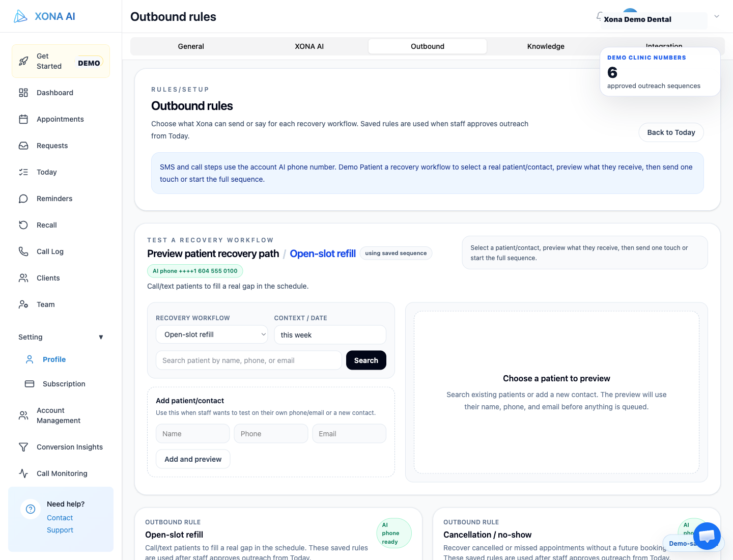Click the Clients people icon

(x=23, y=278)
